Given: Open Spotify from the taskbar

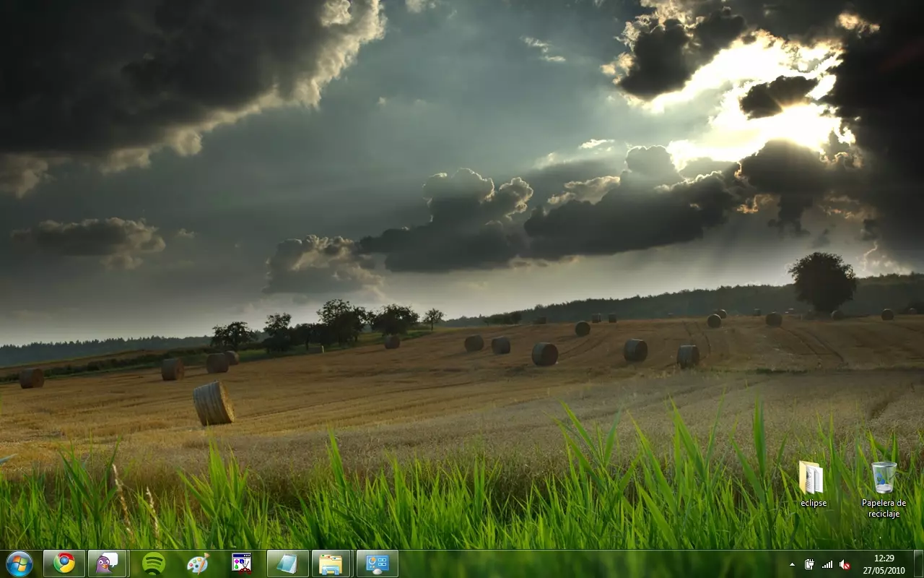Looking at the screenshot, I should 153,564.
